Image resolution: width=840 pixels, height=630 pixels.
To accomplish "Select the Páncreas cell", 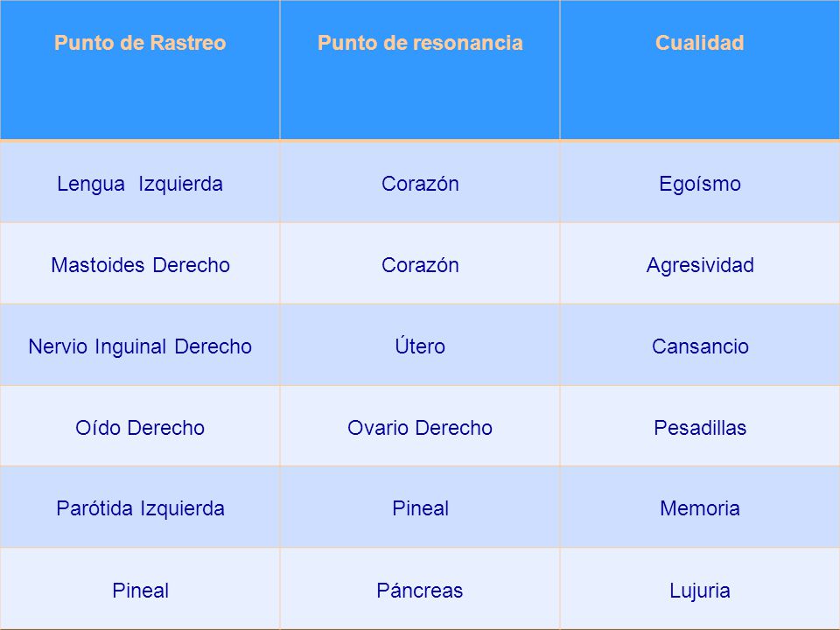I will click(420, 591).
